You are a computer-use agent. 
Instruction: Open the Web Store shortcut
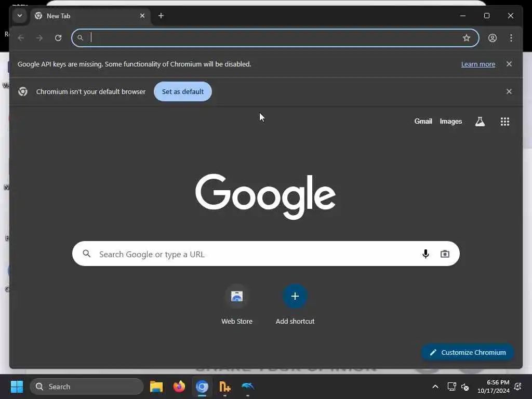[237, 304]
